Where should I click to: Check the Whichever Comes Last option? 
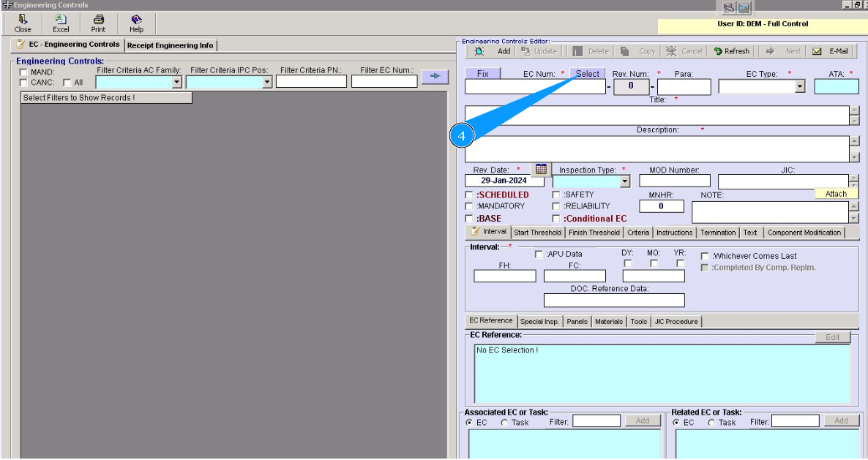[x=705, y=256]
